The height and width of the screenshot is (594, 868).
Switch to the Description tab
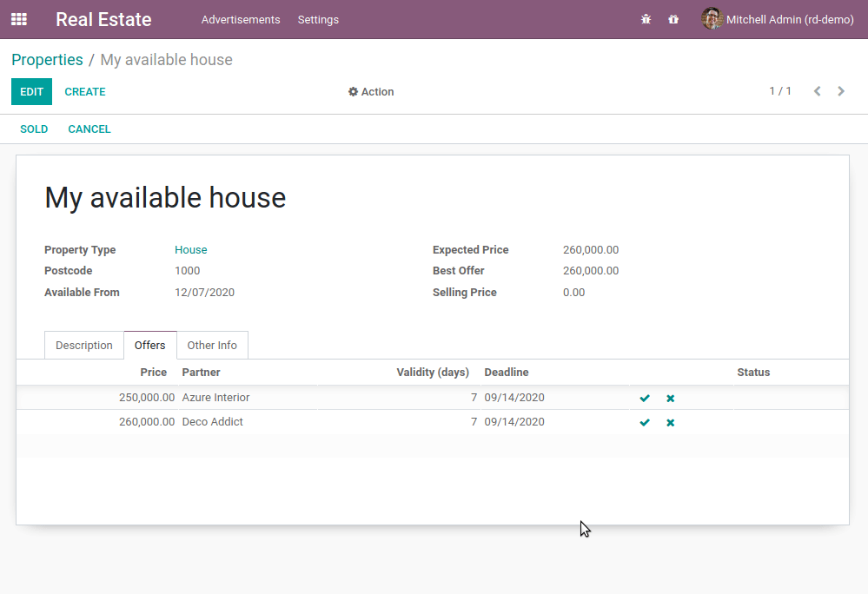pyautogui.click(x=84, y=346)
